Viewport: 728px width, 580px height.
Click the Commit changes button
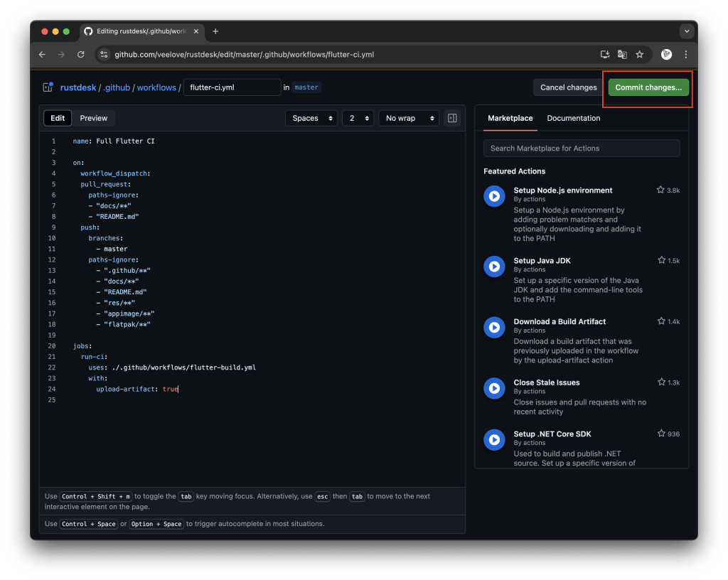tap(646, 87)
